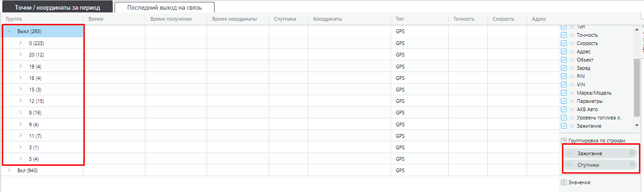Sort by the Скорость column header
This screenshot has width=644, height=192.
pyautogui.click(x=503, y=19)
